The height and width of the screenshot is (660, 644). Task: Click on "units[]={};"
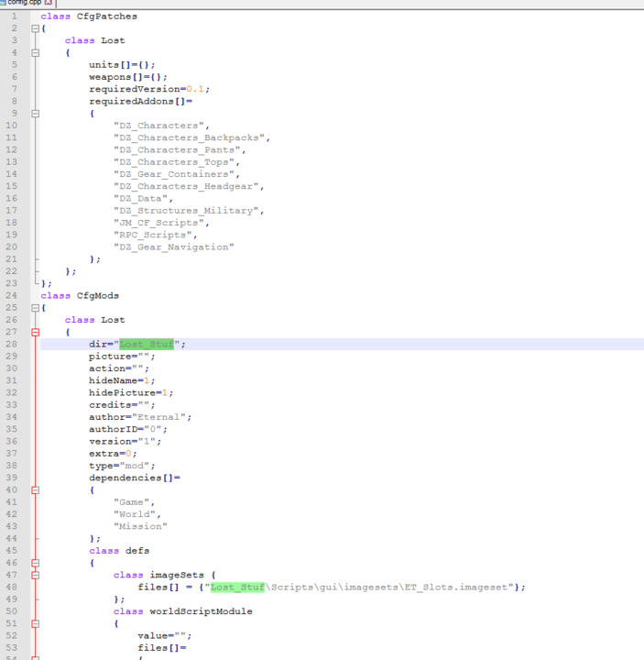pos(122,65)
